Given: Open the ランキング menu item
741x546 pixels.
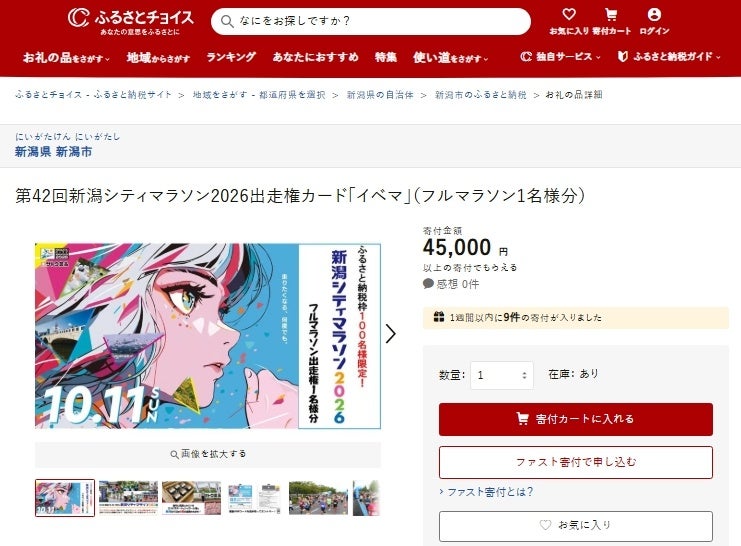Looking at the screenshot, I should [231, 57].
